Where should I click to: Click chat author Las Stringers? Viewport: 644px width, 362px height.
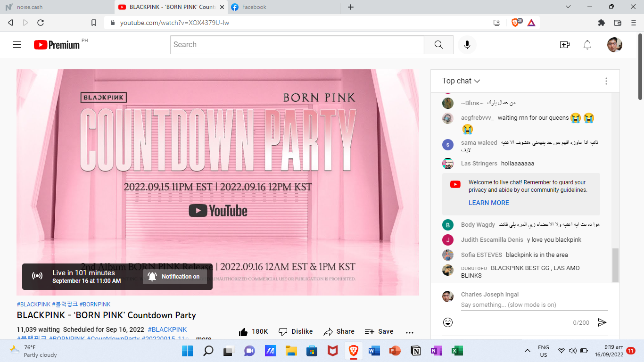pyautogui.click(x=479, y=164)
